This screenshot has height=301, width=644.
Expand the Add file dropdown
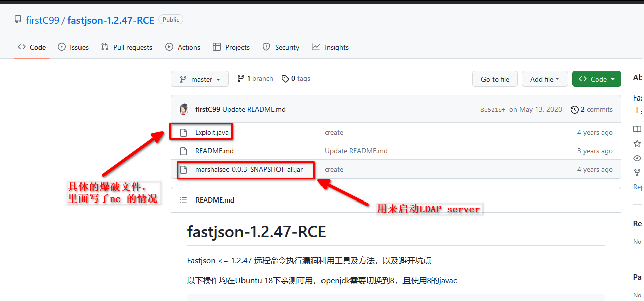[545, 79]
